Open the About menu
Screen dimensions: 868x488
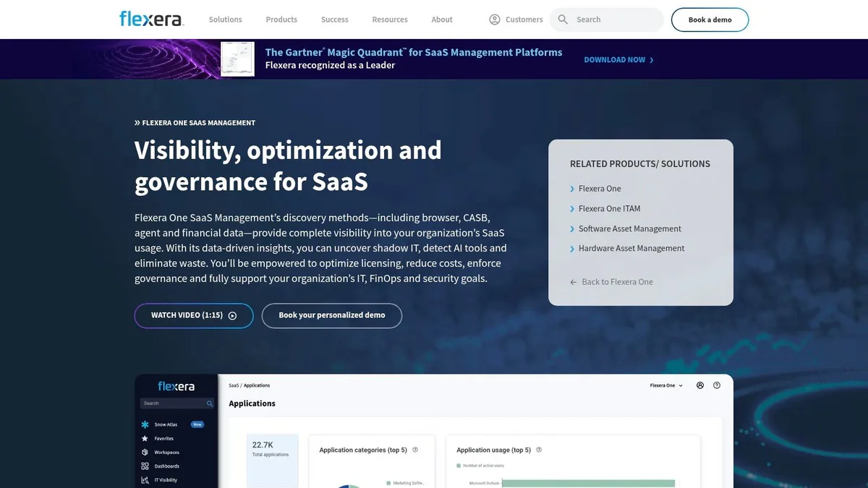pyautogui.click(x=442, y=20)
